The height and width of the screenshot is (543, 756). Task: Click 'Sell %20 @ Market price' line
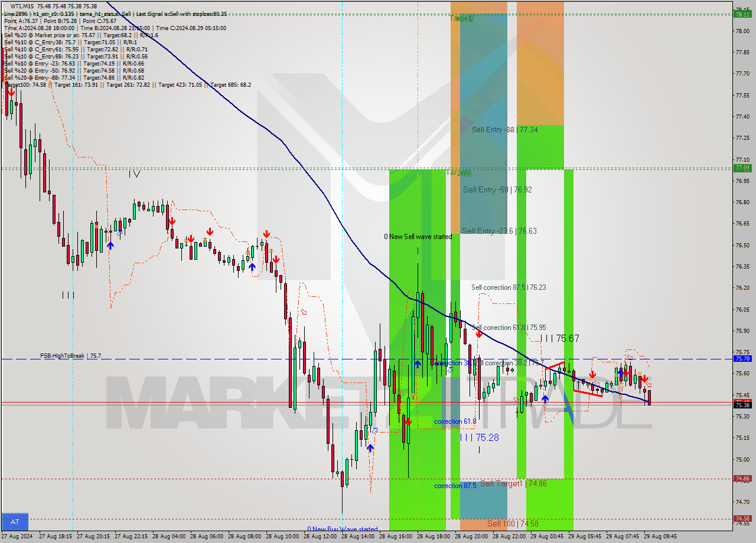pyautogui.click(x=82, y=35)
